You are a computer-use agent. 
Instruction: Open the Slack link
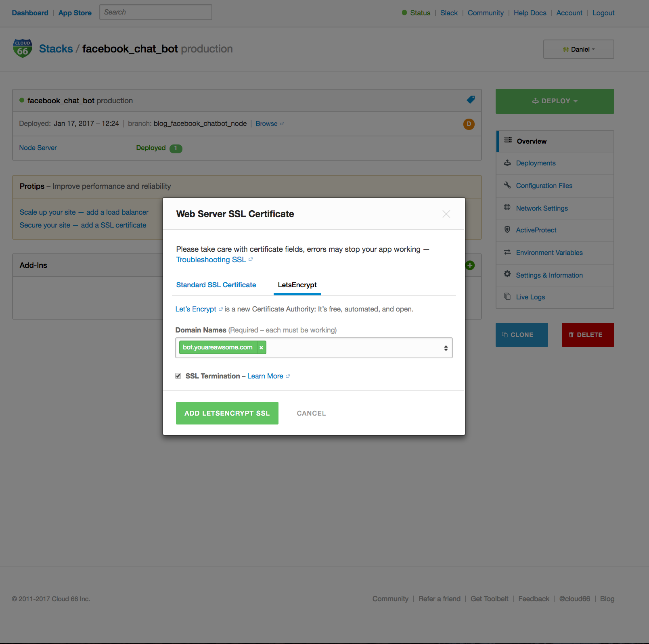(449, 13)
